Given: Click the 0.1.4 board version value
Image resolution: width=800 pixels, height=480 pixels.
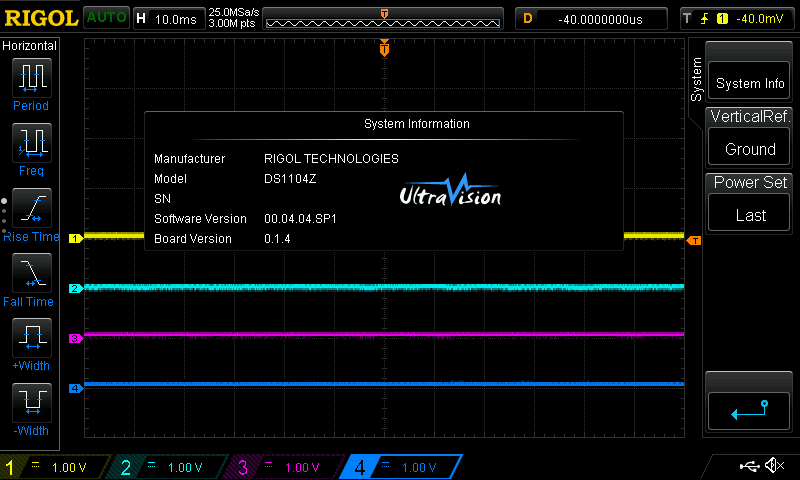Looking at the screenshot, I should click(277, 239).
